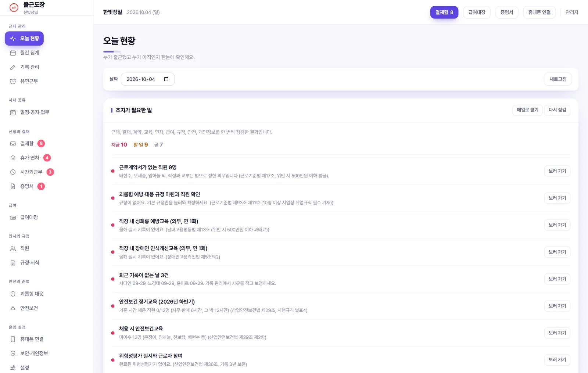Click the 결재함 inbox icon in sidebar
Viewport: 588px width, 373px height.
(13, 144)
